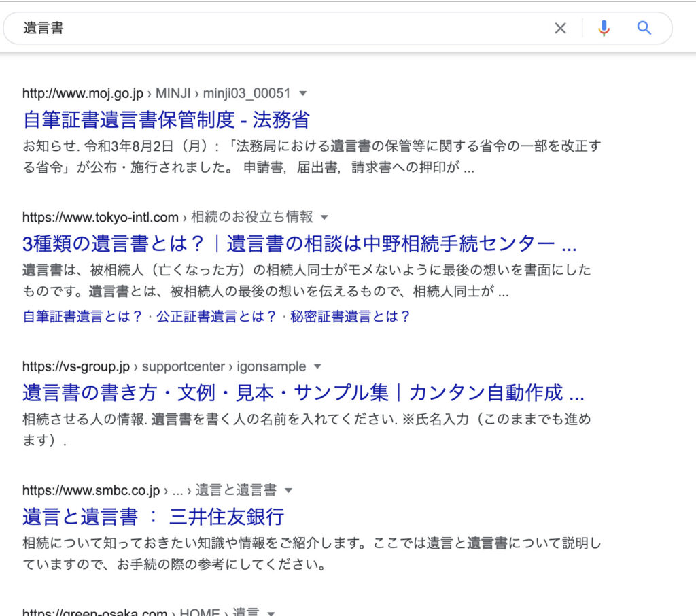Start voice search with the microphone icon
The height and width of the screenshot is (616, 696).
click(x=604, y=28)
